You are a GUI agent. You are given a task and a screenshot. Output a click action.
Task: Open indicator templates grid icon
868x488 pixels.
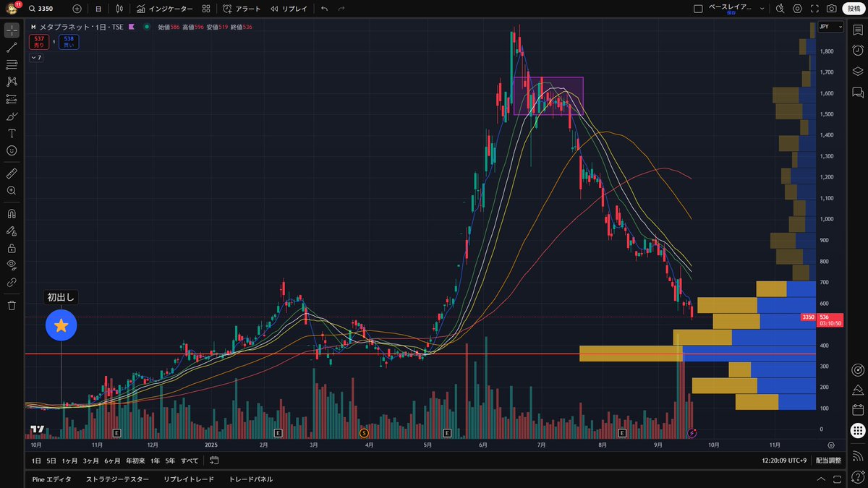[x=206, y=9]
